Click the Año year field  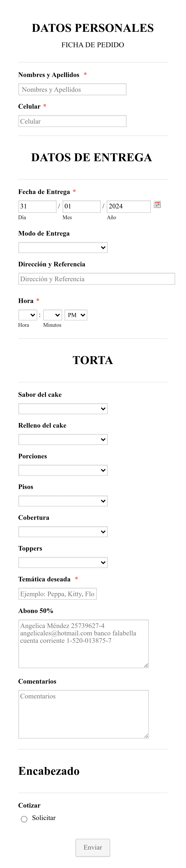[129, 206]
